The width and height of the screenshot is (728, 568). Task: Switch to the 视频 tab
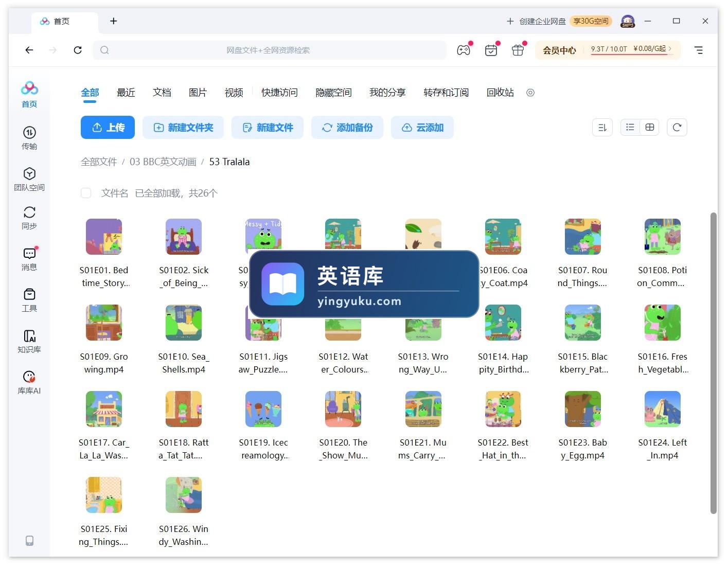[x=234, y=93]
